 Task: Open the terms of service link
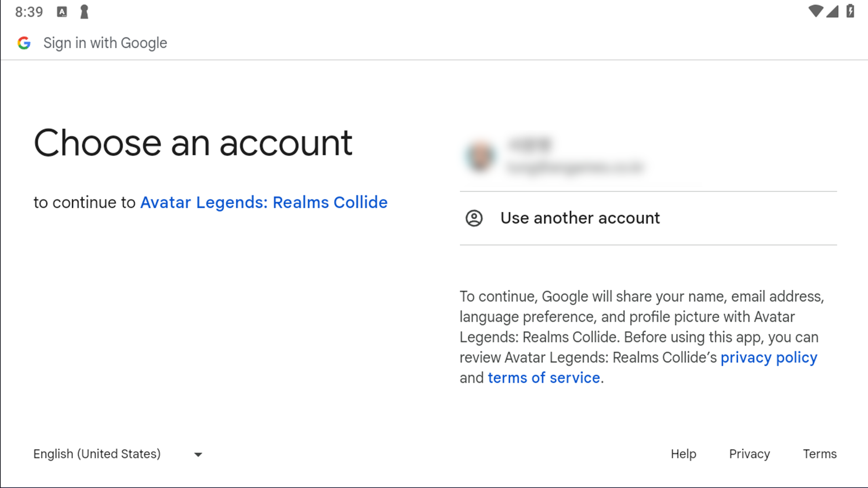(544, 378)
